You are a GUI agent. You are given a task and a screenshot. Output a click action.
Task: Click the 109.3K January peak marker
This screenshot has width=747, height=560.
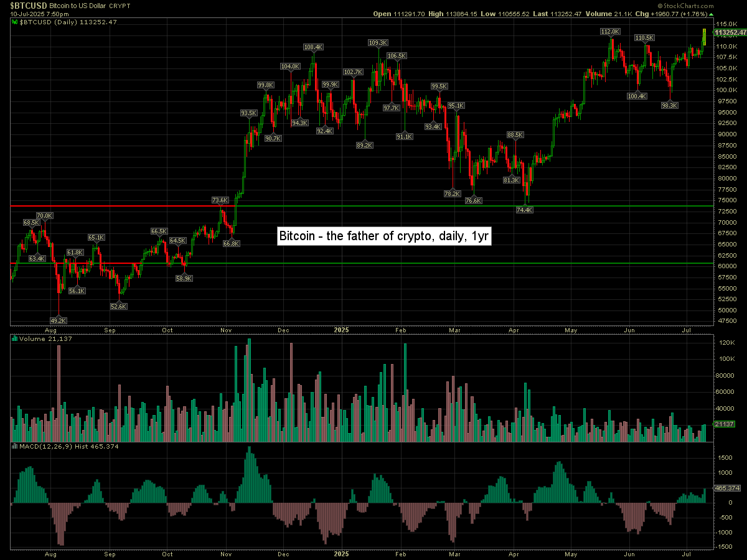point(378,43)
